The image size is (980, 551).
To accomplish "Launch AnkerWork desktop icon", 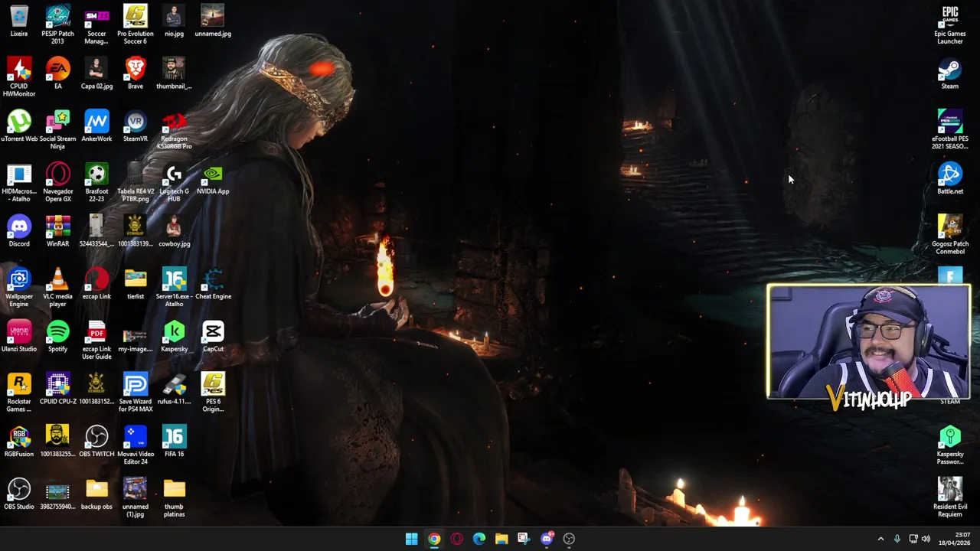I will 96,126.
